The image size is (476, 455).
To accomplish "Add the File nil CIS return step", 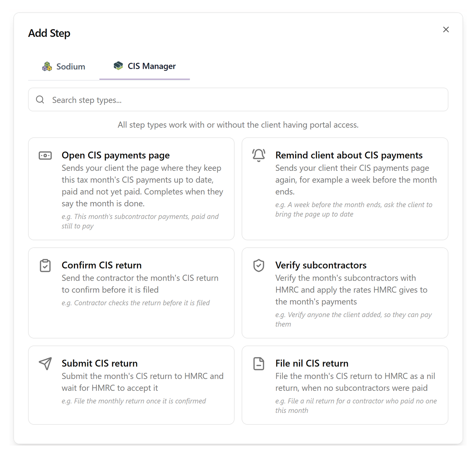I will (345, 385).
